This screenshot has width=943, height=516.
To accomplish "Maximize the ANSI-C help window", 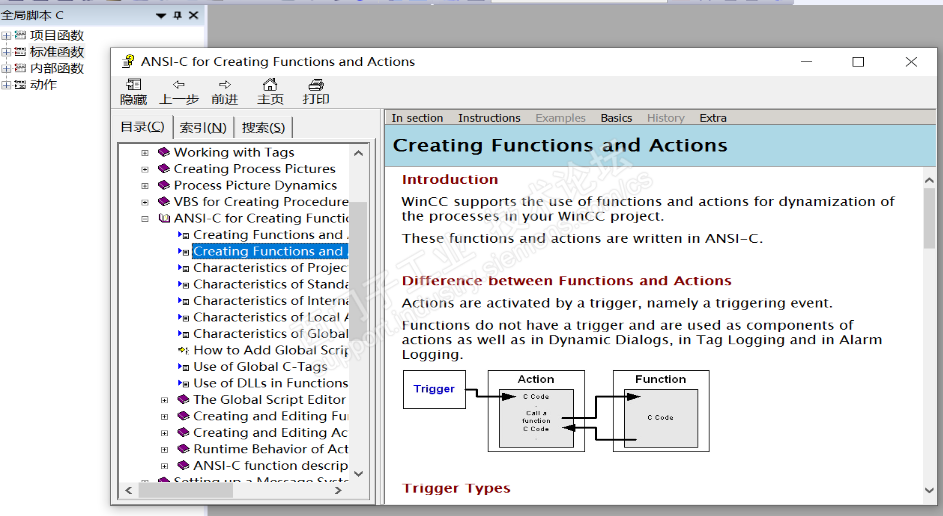I will coord(858,61).
